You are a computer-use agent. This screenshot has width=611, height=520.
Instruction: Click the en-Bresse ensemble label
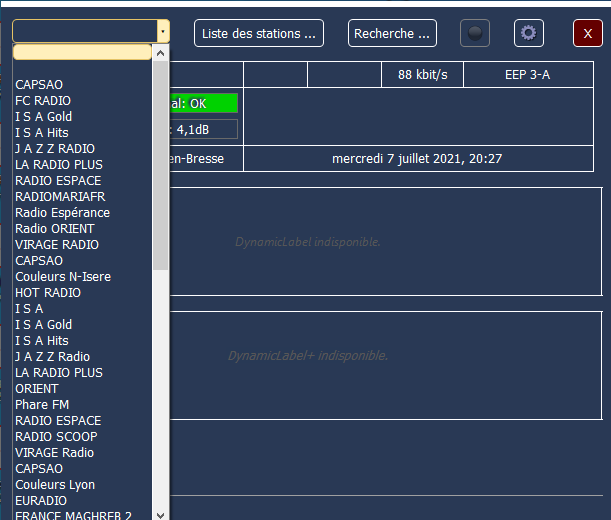click(197, 159)
